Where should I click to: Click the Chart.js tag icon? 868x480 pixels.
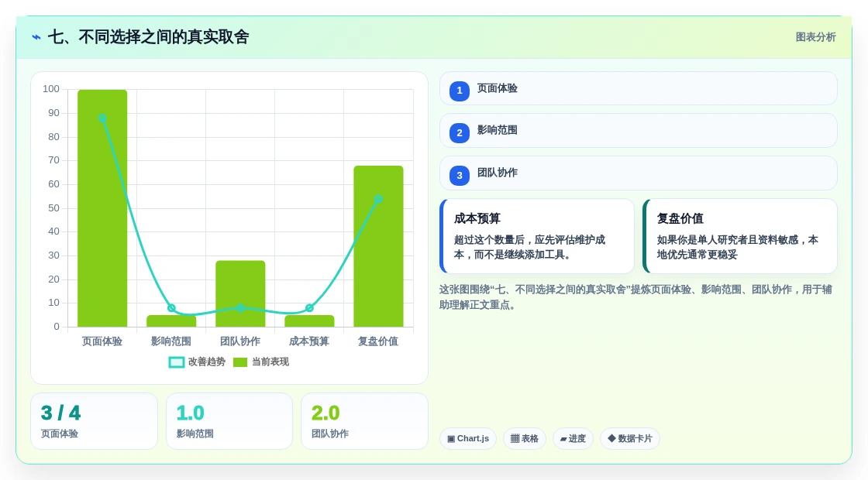451,438
